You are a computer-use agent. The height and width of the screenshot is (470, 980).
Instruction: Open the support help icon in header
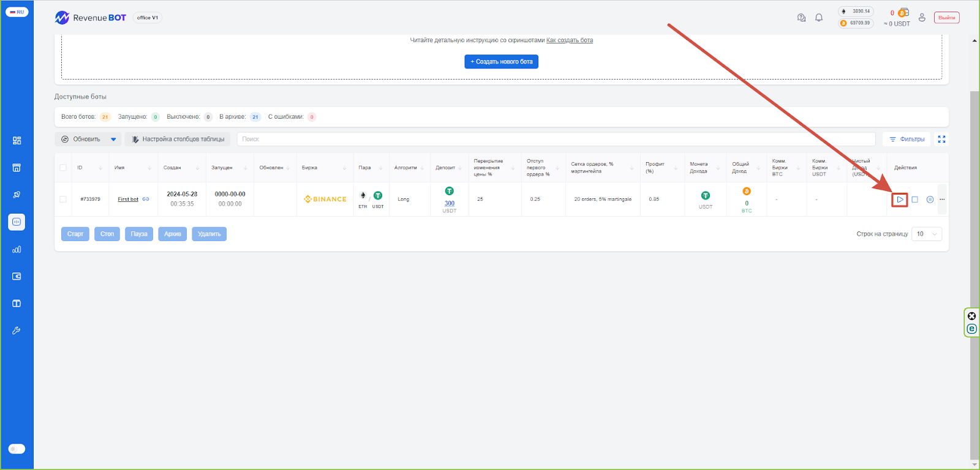tap(801, 18)
